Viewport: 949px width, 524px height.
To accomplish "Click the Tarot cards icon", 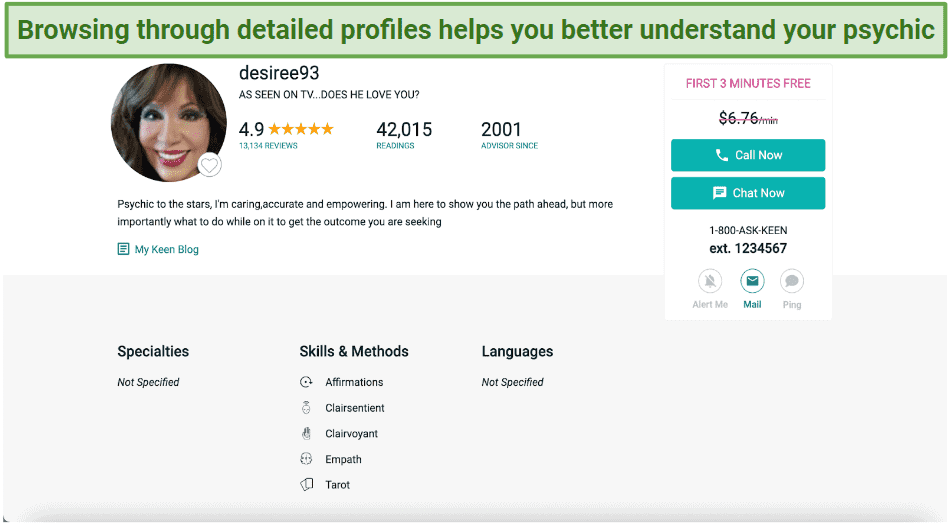I will [307, 485].
